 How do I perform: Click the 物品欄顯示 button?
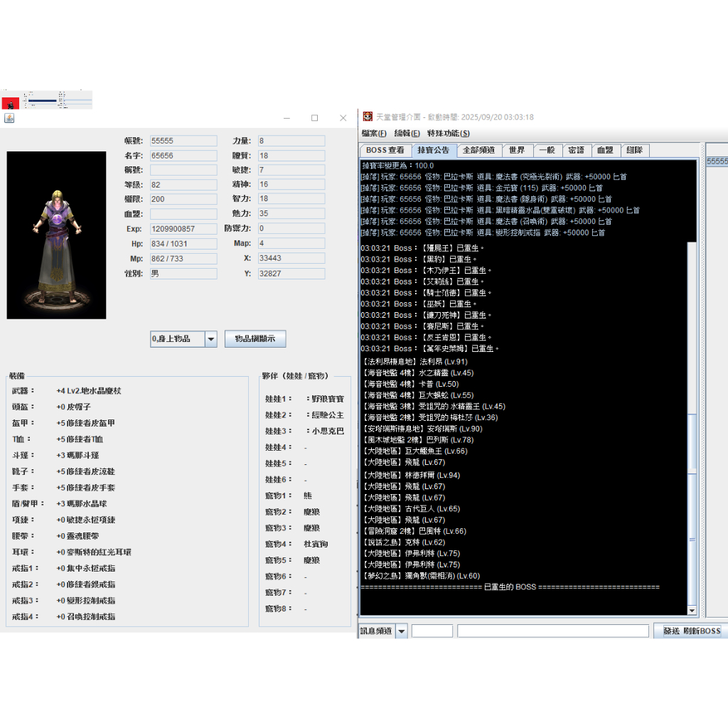[255, 339]
